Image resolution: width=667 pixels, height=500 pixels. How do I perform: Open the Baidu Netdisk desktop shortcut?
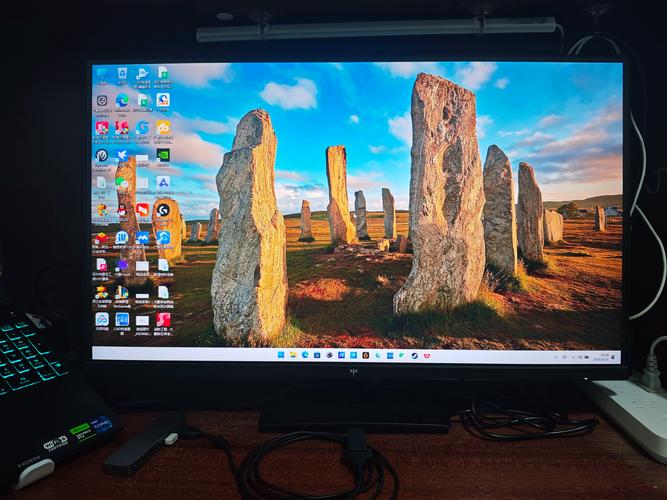pyautogui.click(x=101, y=318)
